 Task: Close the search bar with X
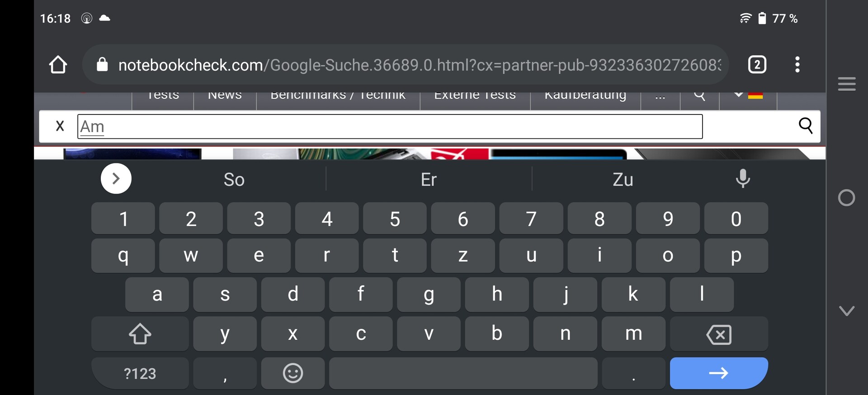tap(60, 126)
